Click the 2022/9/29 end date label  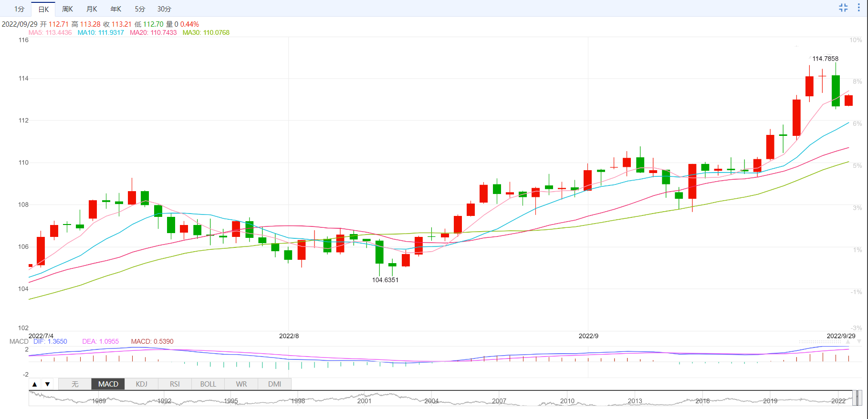pos(841,336)
